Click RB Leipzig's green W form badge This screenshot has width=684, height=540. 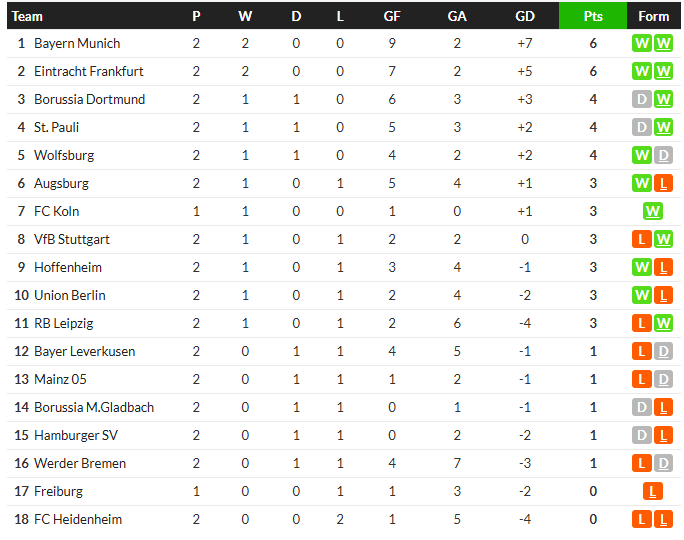(663, 323)
